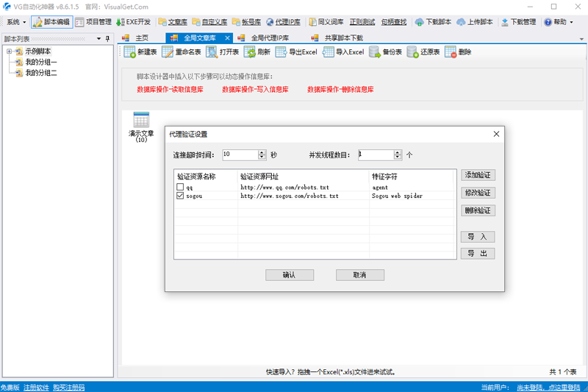Click the 备份表 backup table icon
Viewport: 588px width, 392px height.
click(375, 52)
